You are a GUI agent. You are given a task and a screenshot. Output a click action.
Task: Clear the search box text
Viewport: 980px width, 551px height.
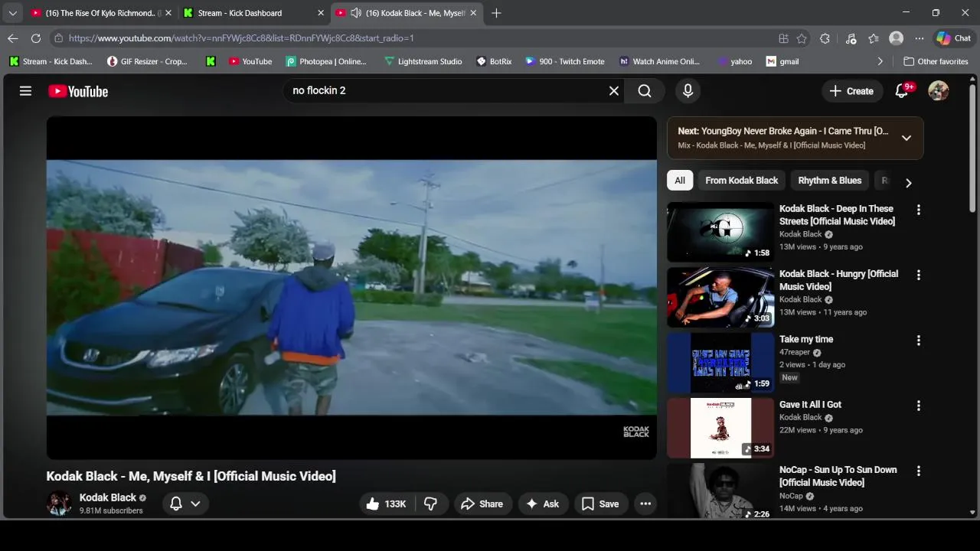coord(613,91)
